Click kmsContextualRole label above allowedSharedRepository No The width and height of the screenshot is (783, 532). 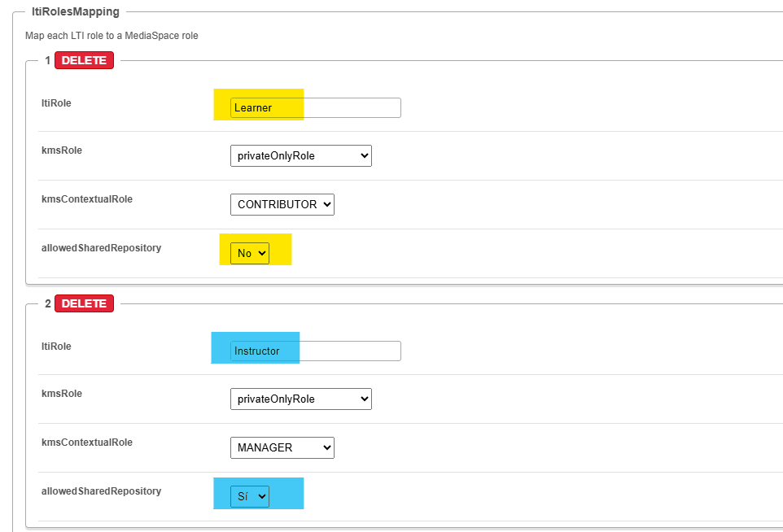tap(87, 199)
